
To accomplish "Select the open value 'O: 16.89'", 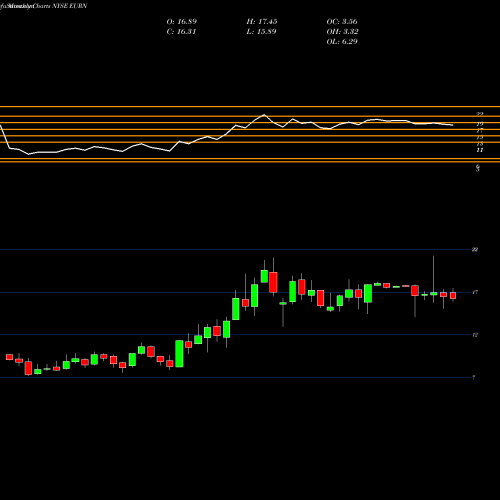I will [x=182, y=22].
